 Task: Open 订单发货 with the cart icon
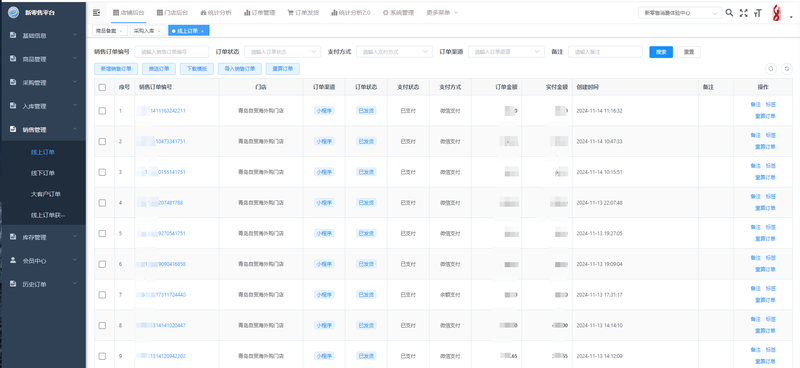[x=303, y=12]
